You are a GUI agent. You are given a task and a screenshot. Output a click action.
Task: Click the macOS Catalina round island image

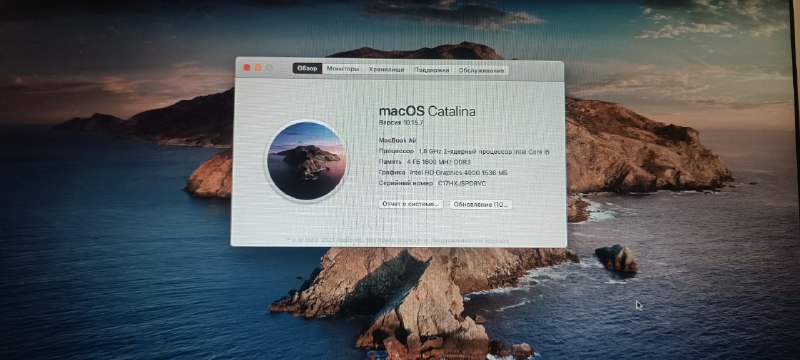pos(306,161)
